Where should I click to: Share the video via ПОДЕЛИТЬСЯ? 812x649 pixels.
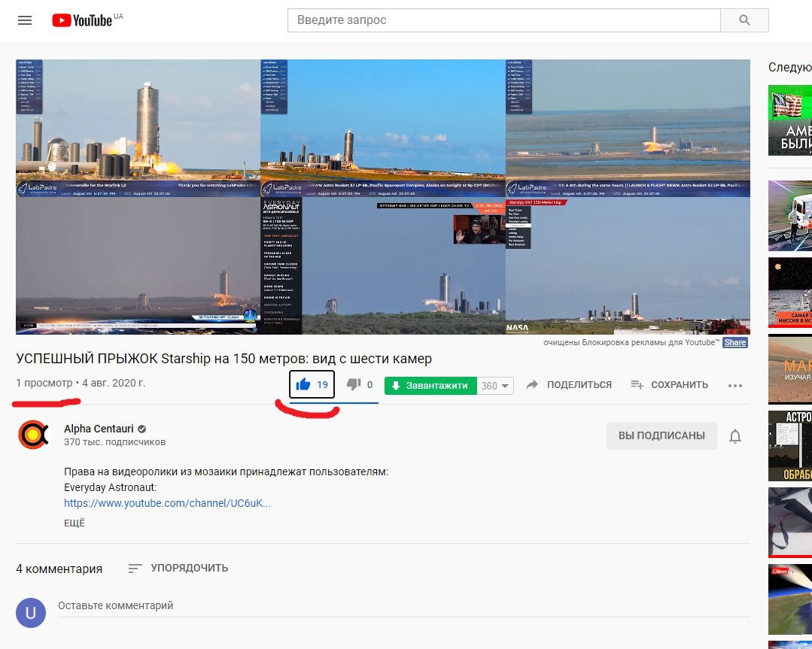[x=569, y=384]
